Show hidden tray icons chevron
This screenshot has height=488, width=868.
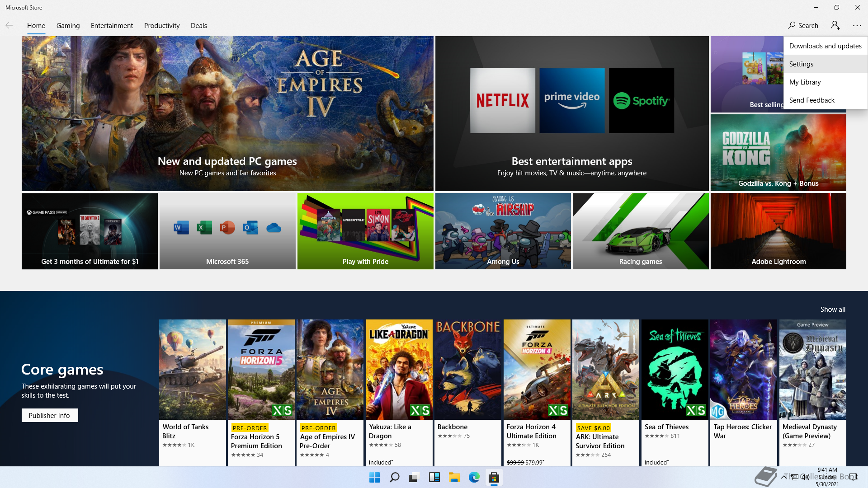[784, 477]
